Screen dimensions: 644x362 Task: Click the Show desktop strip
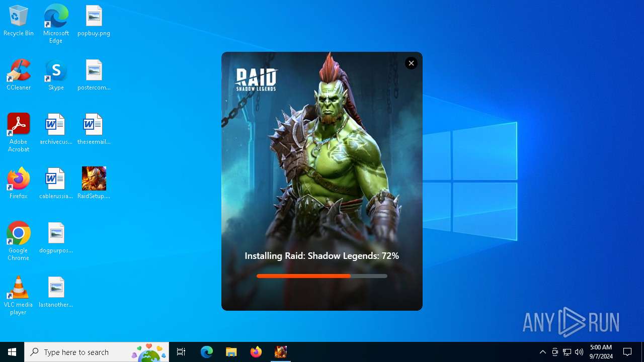pyautogui.click(x=642, y=352)
